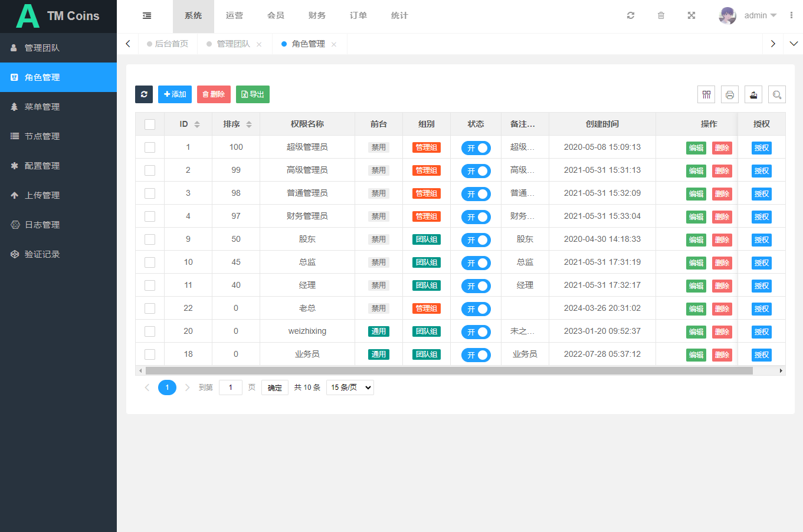Toggle status switch for 超级管理员 row

(x=476, y=148)
